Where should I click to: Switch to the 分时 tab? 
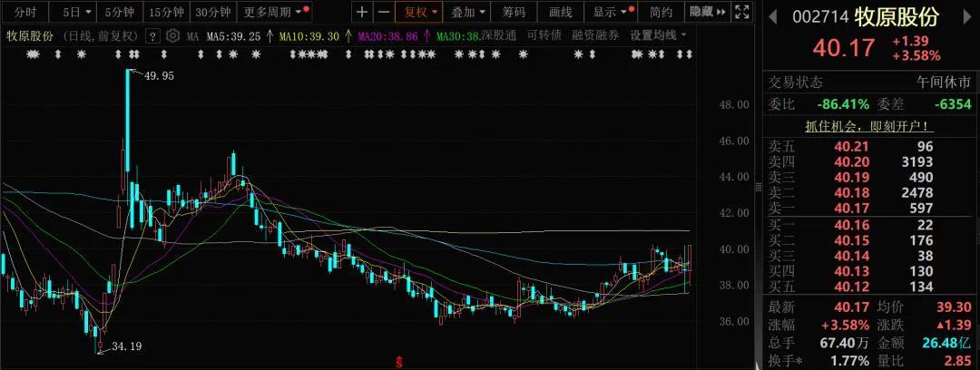coord(25,13)
